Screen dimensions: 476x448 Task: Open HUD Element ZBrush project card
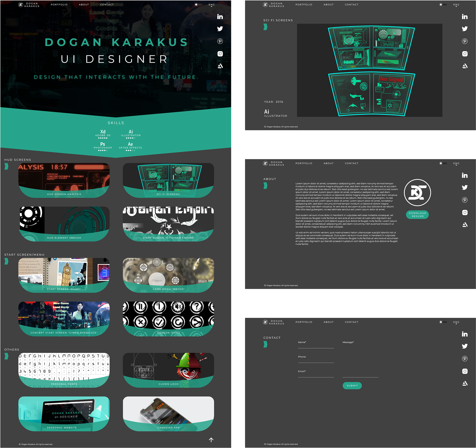click(x=64, y=224)
